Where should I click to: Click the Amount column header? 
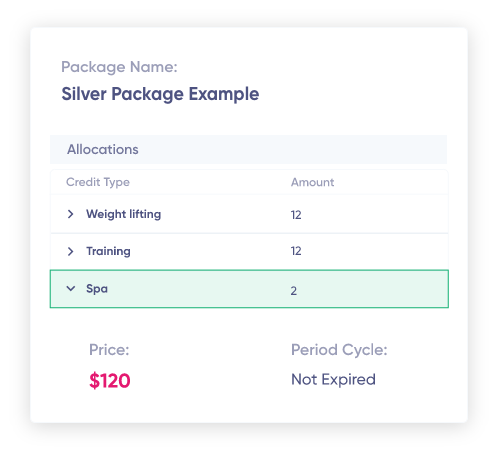coord(312,182)
